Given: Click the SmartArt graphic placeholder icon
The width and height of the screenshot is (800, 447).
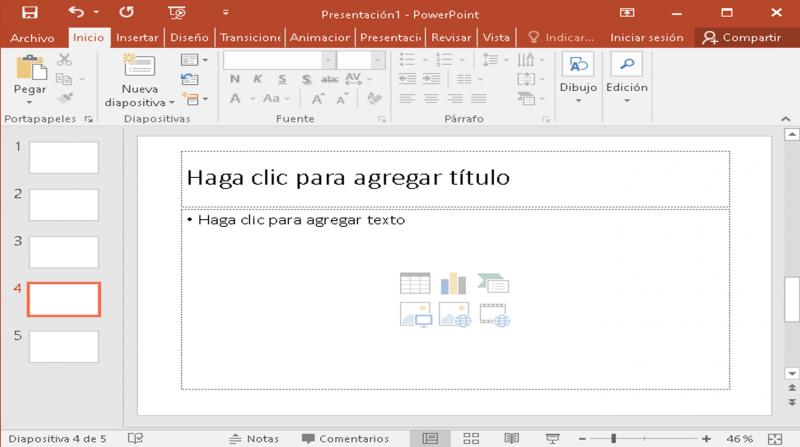Looking at the screenshot, I should pos(494,283).
